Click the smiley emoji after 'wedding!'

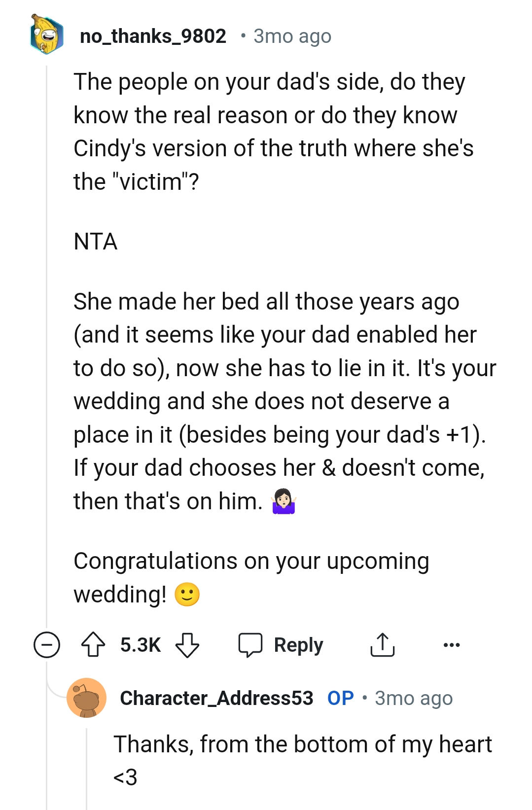187,594
